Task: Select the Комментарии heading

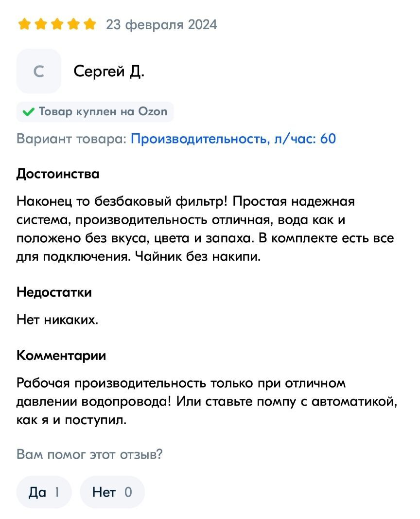Action: click(61, 356)
